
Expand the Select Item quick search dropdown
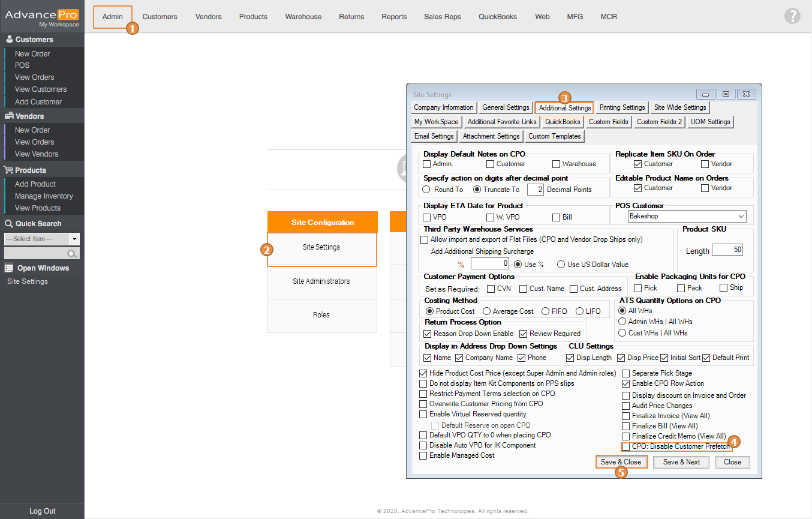[74, 239]
